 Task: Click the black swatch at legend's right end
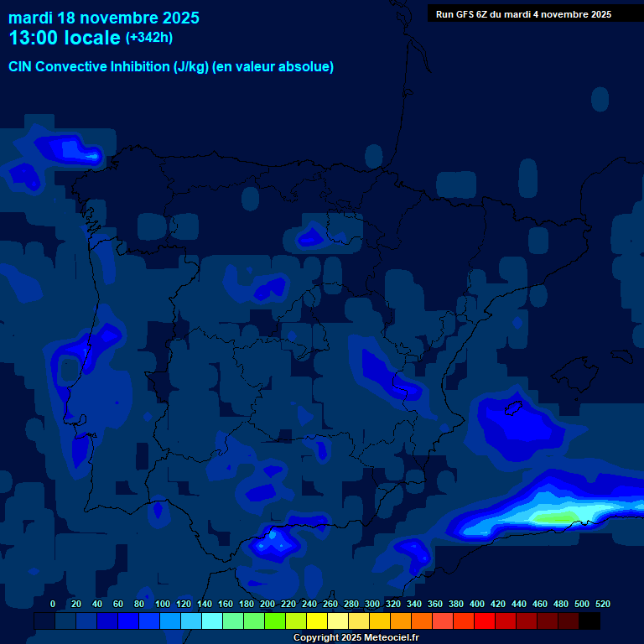(x=589, y=621)
